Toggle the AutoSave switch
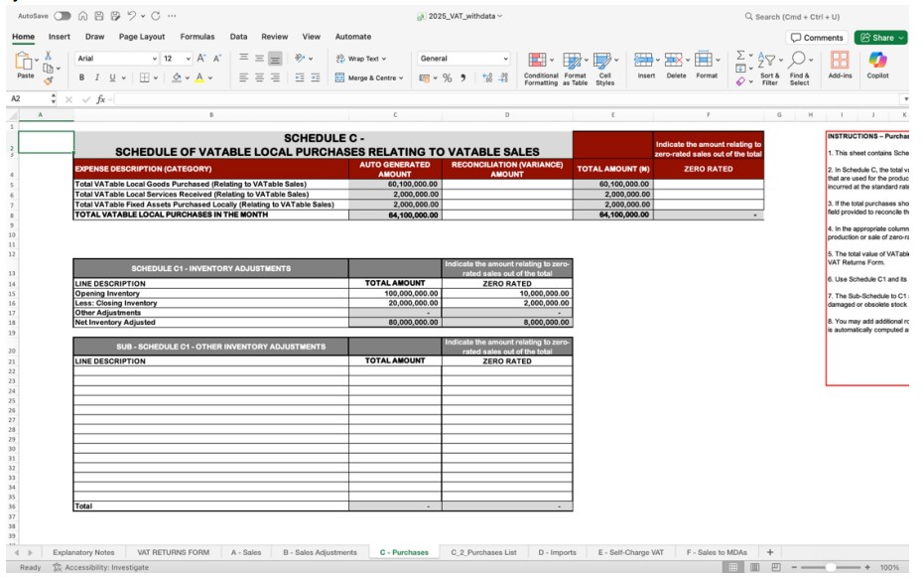Image resolution: width=924 pixels, height=578 pixels. 62,16
